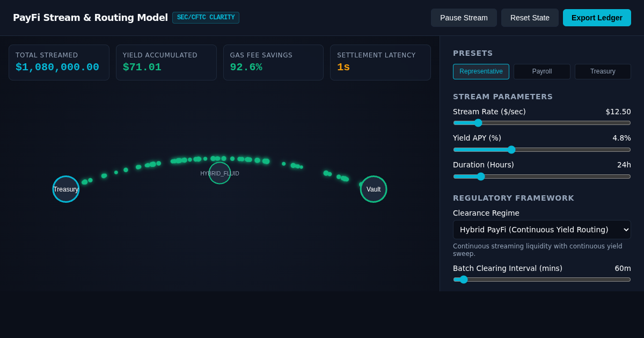Click the Gas Fee Savings value 92.6%
This screenshot has height=338, width=644.
pyautogui.click(x=246, y=67)
